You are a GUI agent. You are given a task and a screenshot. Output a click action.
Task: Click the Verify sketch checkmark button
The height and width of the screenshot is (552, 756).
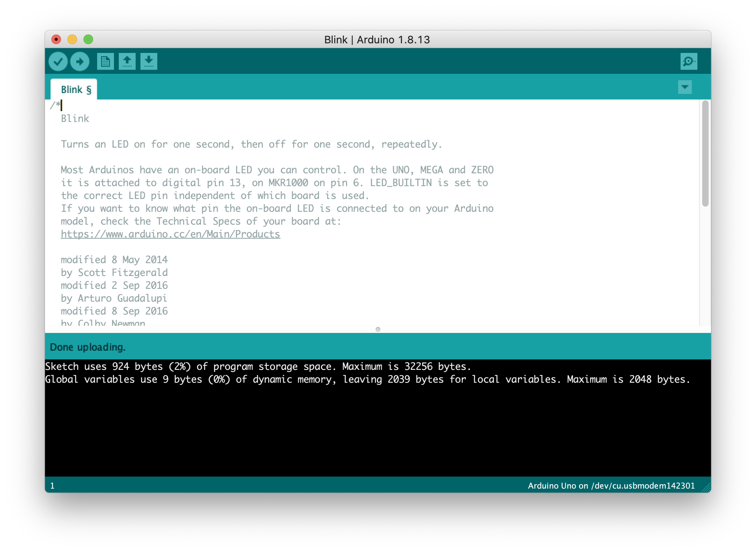(58, 61)
